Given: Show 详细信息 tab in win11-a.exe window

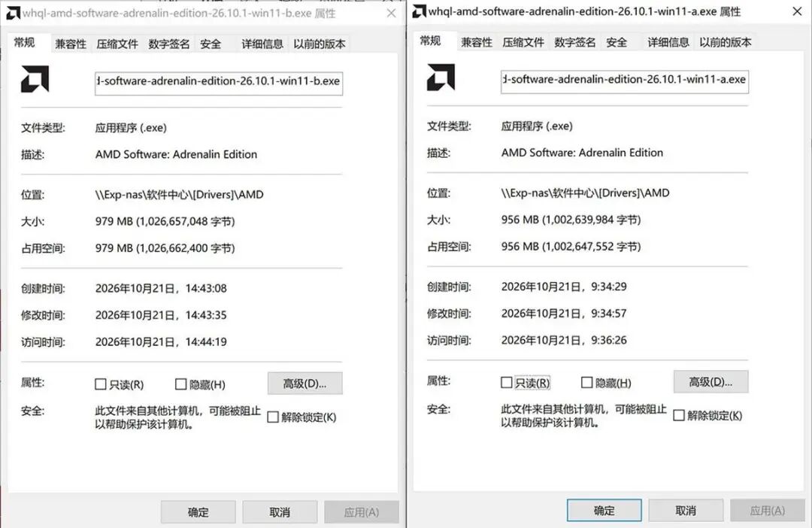Looking at the screenshot, I should click(x=668, y=42).
